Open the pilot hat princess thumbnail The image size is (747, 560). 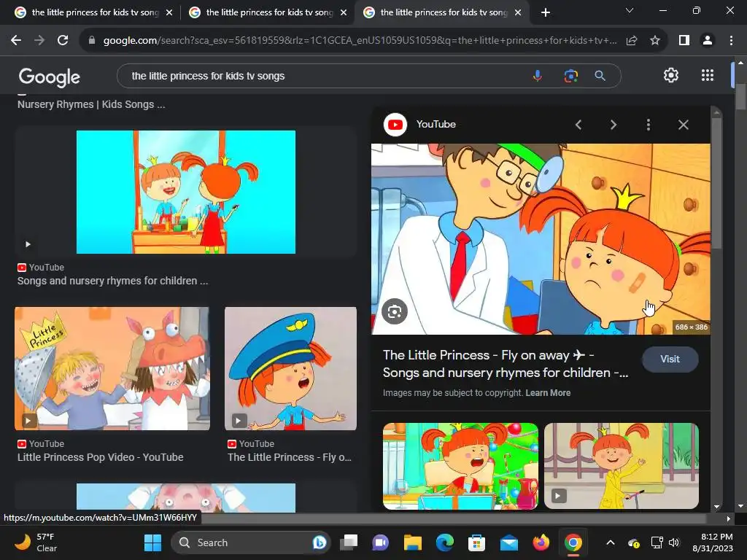(x=290, y=368)
